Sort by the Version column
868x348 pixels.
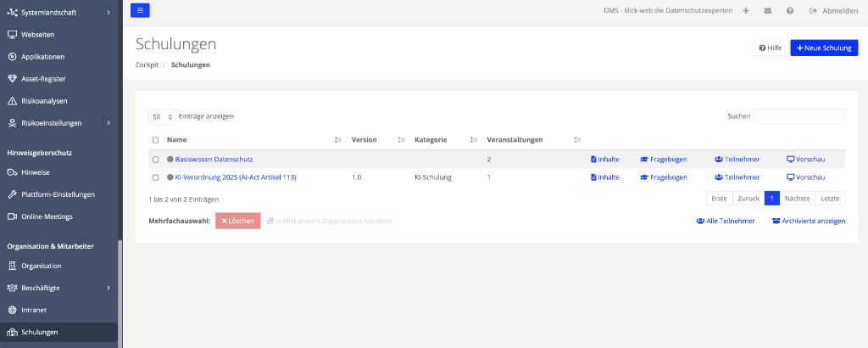click(401, 140)
